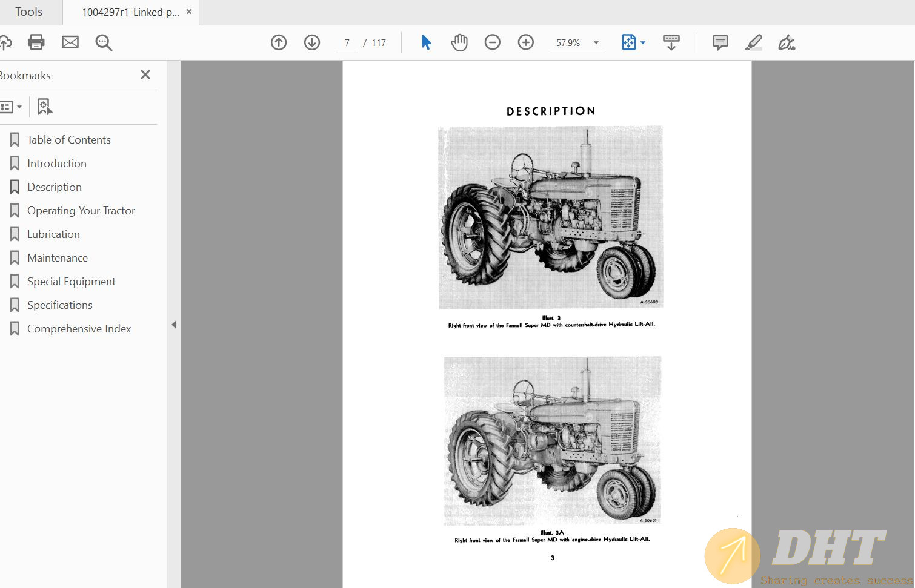The height and width of the screenshot is (588, 915).
Task: Open the Maintenance bookmark
Action: (58, 258)
